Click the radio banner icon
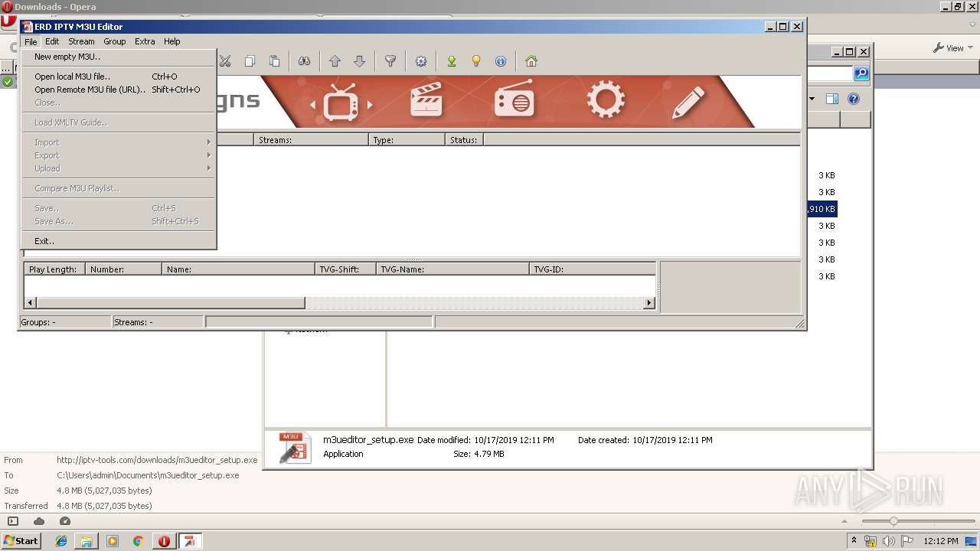This screenshot has width=980, height=551. (514, 98)
